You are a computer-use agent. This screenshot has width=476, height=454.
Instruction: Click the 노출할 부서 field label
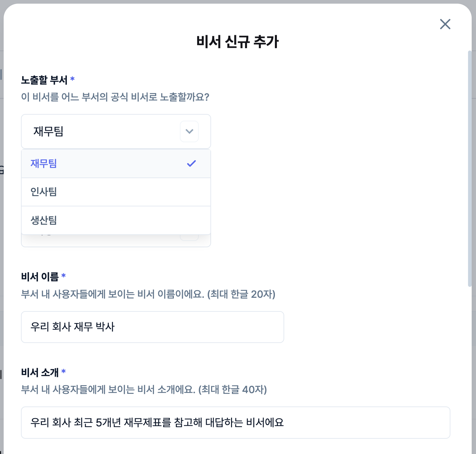(x=44, y=80)
